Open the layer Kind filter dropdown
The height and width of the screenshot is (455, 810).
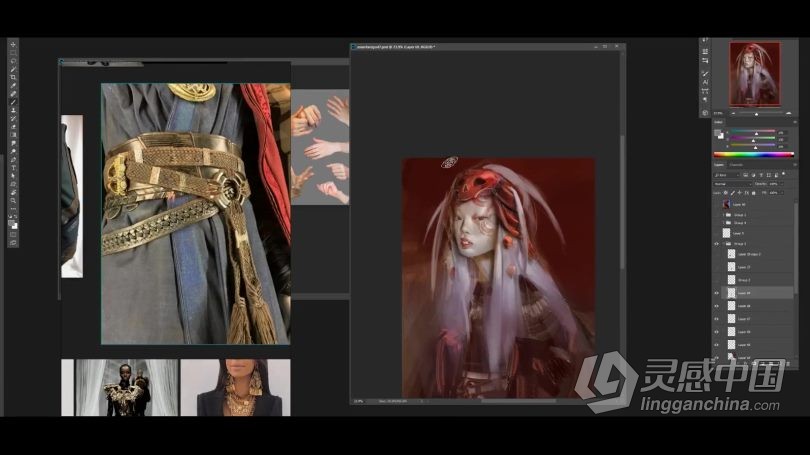tap(727, 175)
